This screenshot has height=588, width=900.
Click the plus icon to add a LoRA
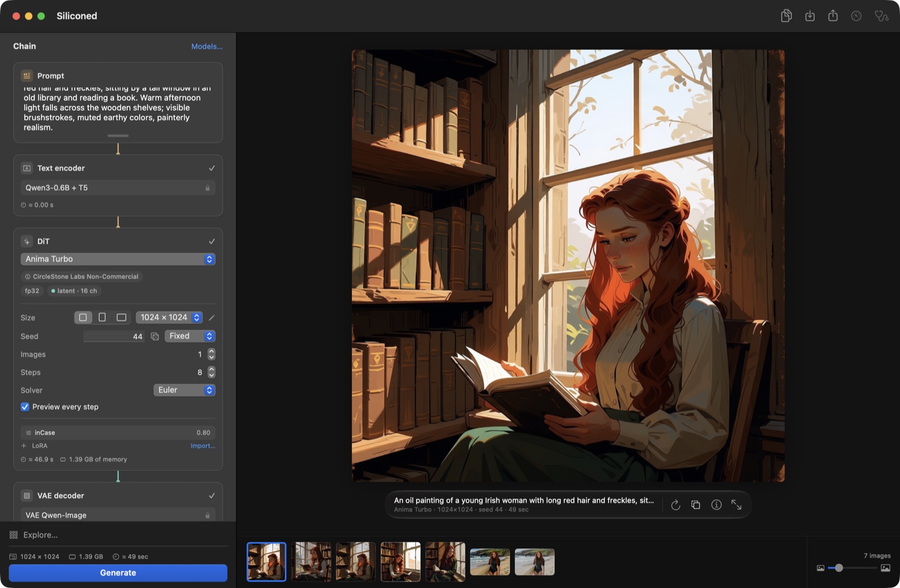point(24,446)
